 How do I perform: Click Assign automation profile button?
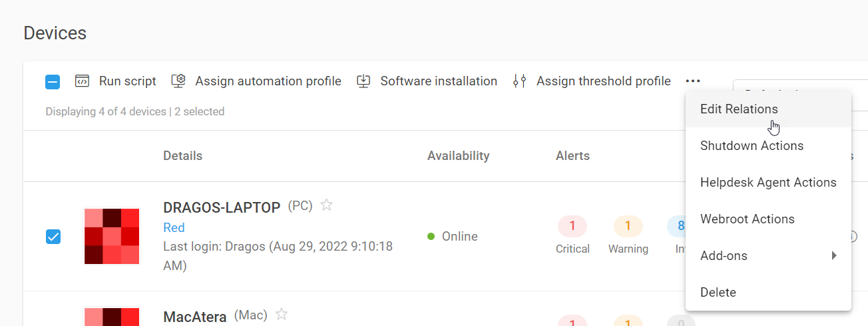tap(256, 81)
